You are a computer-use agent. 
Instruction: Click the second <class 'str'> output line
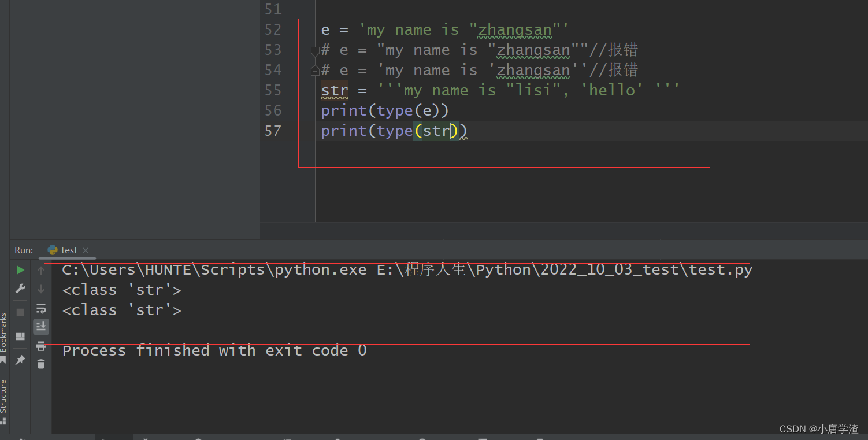tap(122, 310)
